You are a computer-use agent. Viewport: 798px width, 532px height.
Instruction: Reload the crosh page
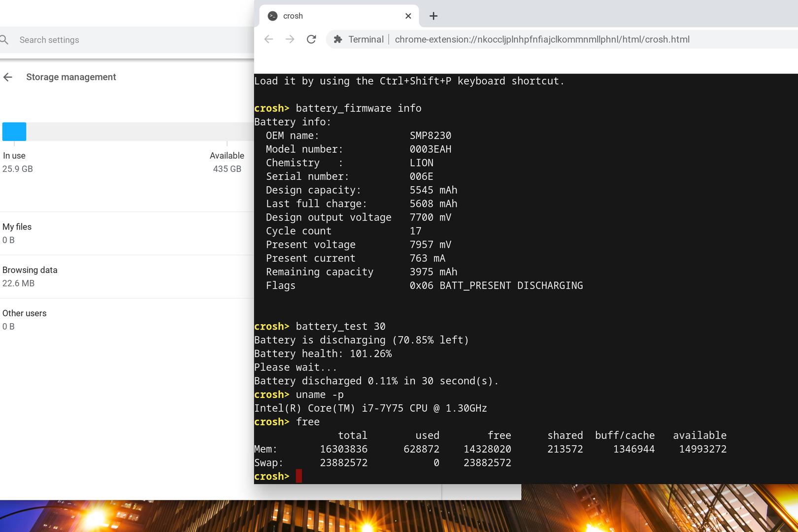pos(311,39)
